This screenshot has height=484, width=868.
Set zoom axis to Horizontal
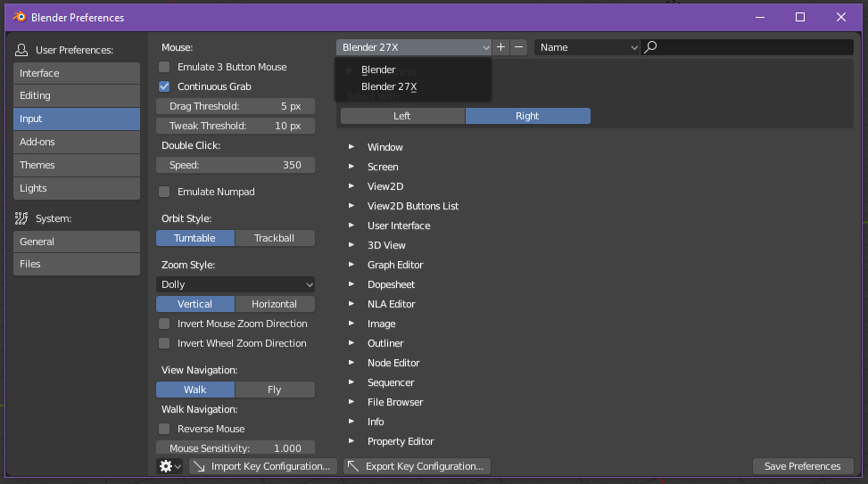coord(275,304)
